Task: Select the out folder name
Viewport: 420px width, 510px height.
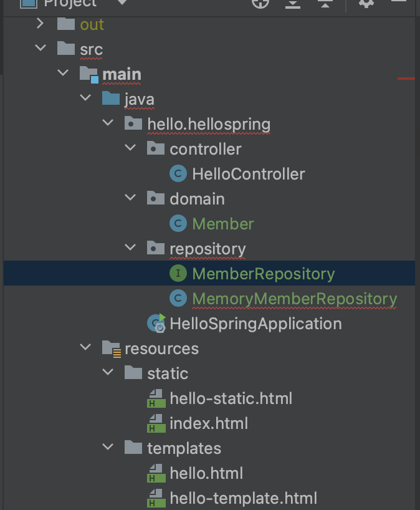Action: (x=92, y=24)
